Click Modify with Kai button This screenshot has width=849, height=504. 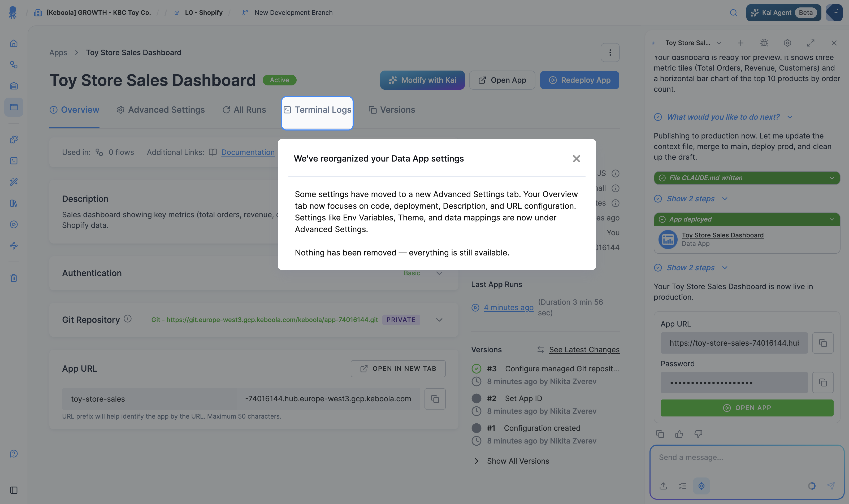pyautogui.click(x=422, y=80)
